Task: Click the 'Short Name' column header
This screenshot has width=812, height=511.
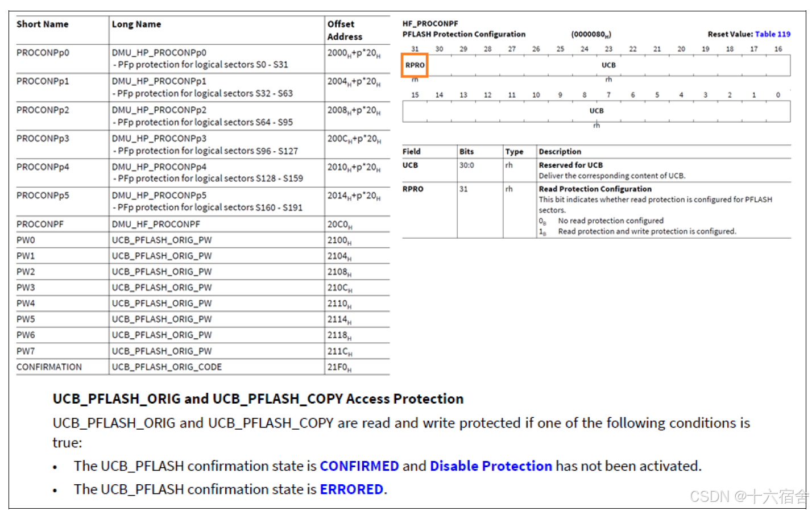Action: 42,24
